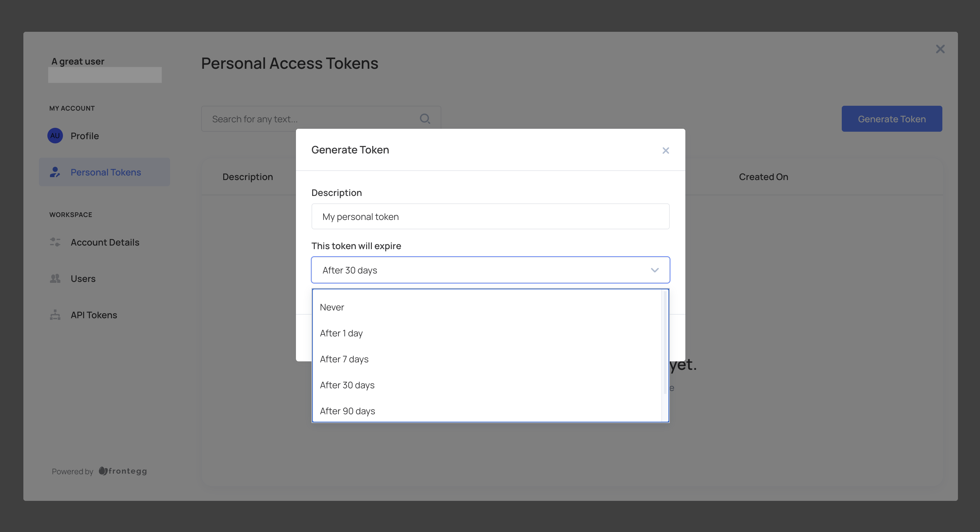Open the Profile menu item

pyautogui.click(x=84, y=136)
